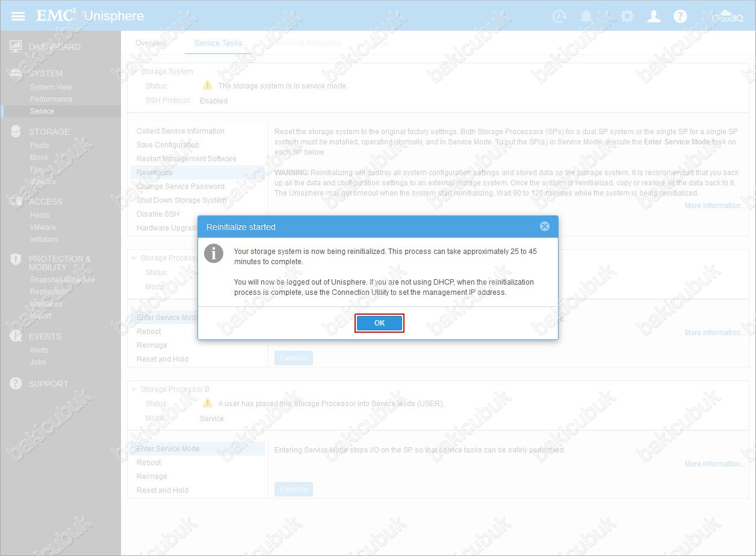Image resolution: width=756 pixels, height=556 pixels.
Task: Open Replication in sidebar
Action: 49,292
